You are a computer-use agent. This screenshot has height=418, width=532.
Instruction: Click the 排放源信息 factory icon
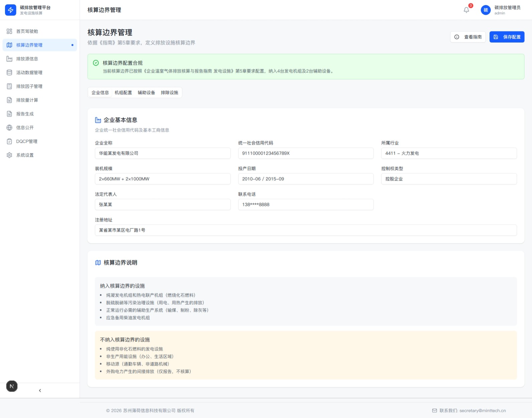(x=9, y=59)
